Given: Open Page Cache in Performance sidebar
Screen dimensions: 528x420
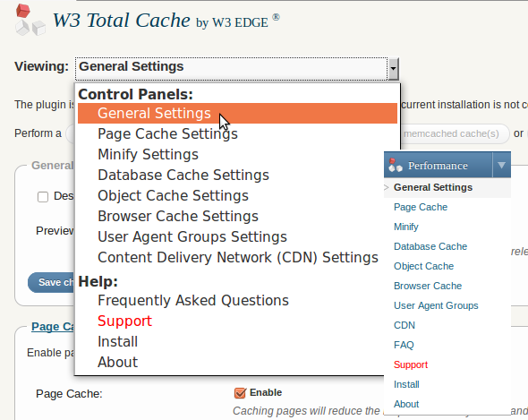Looking at the screenshot, I should tap(421, 207).
